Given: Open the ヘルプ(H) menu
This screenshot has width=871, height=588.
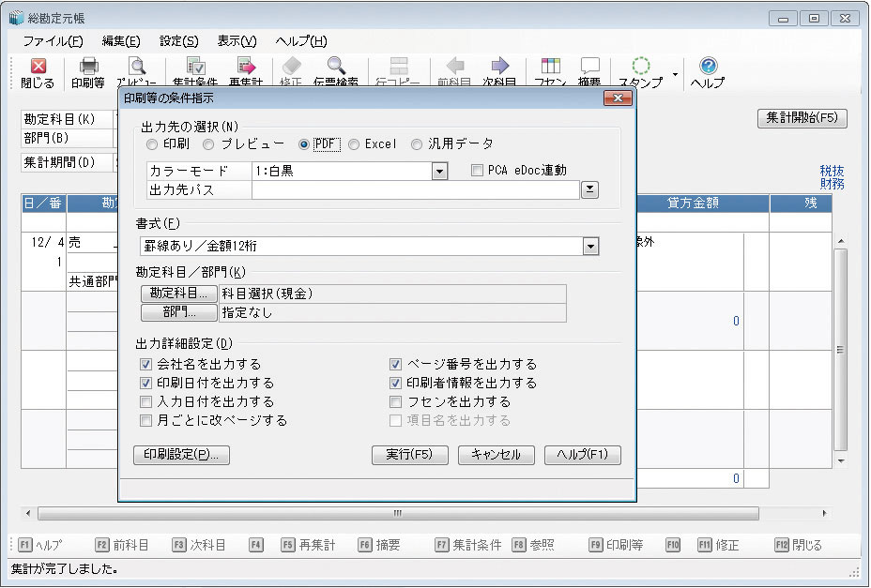Looking at the screenshot, I should (x=301, y=41).
